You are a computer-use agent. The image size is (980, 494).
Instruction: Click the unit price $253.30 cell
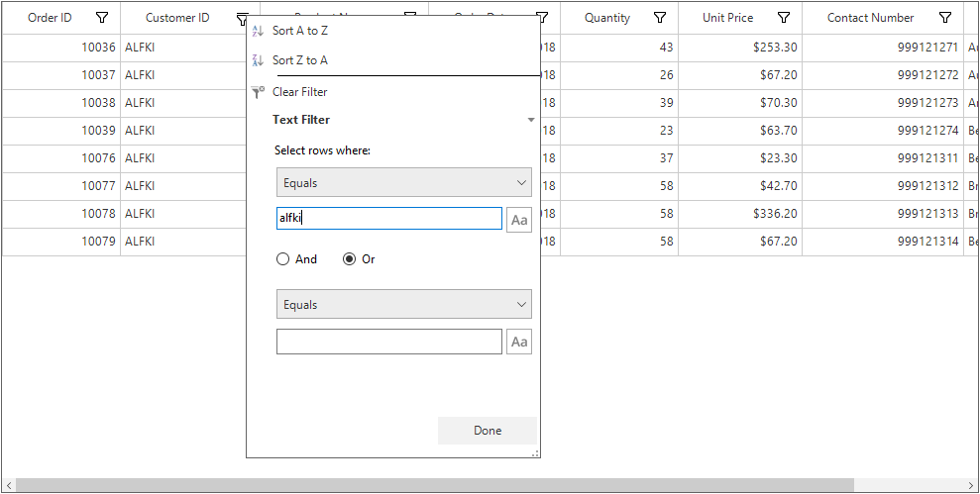pos(740,48)
